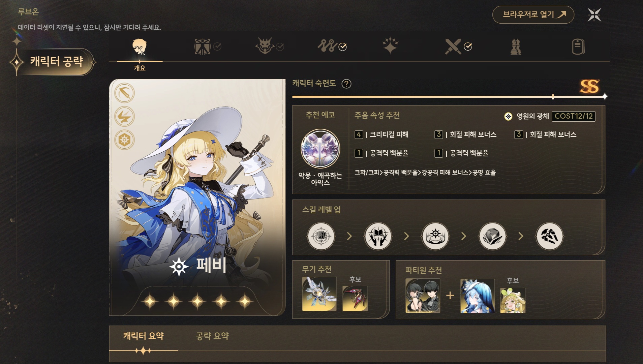643x364 pixels.
Task: Select the demon mask echo tab icon
Action: click(265, 46)
